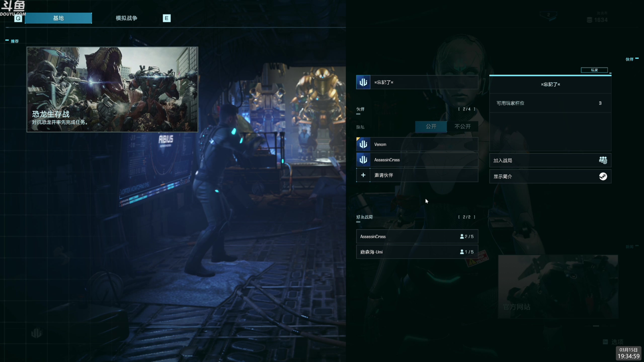Click the 19:34:59 clock overlay
The width and height of the screenshot is (644, 362).
[628, 356]
